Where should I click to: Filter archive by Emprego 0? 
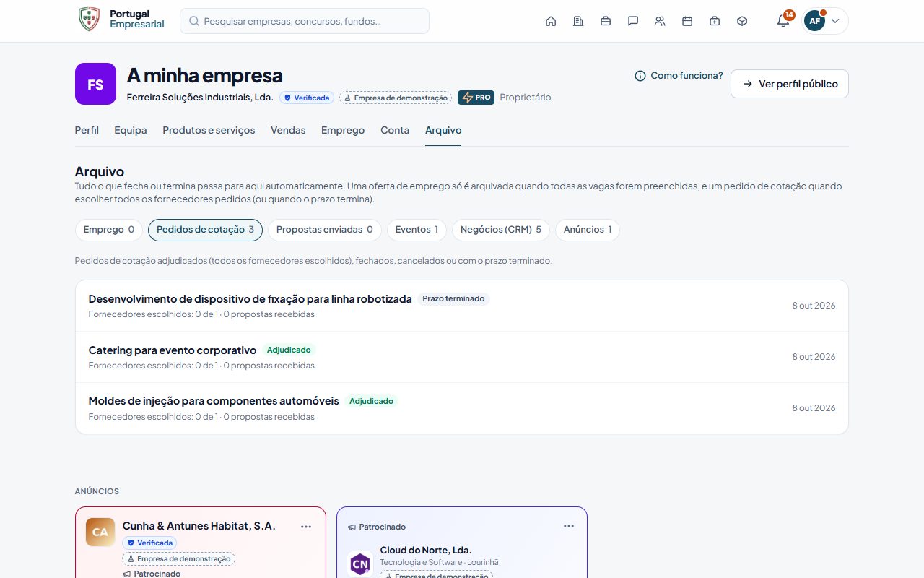point(109,230)
